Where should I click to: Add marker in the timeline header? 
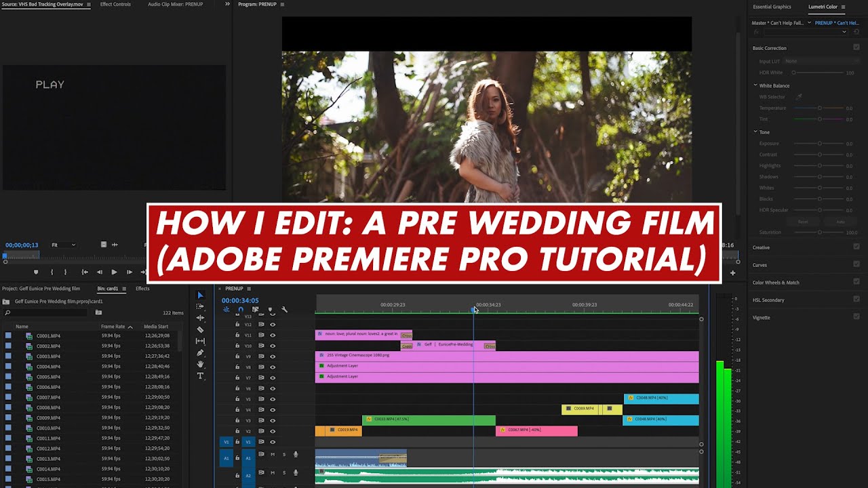[270, 310]
